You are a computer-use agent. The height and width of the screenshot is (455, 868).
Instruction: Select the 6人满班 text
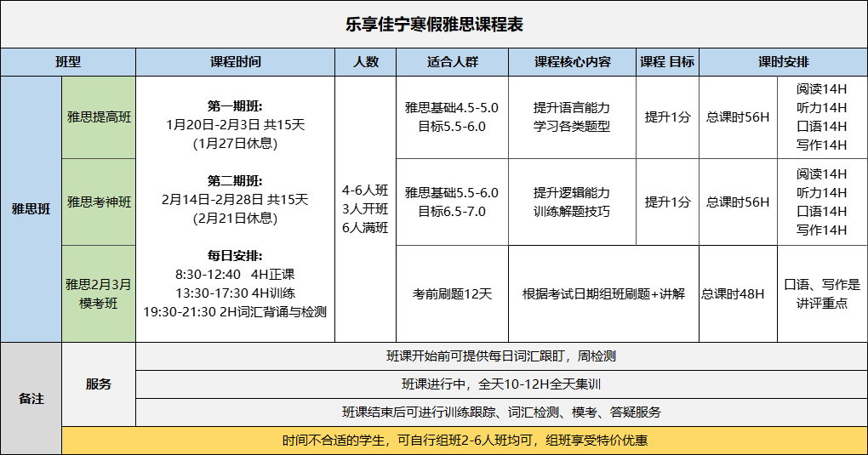click(365, 228)
